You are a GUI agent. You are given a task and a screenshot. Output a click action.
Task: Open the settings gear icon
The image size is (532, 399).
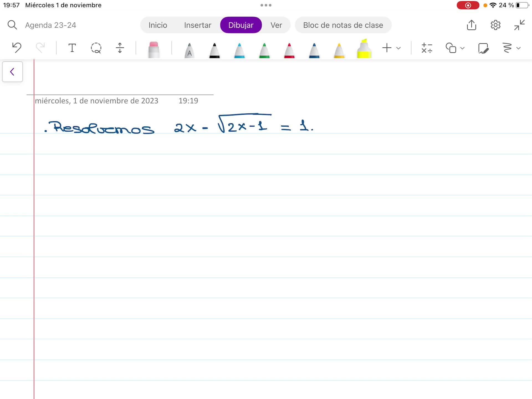(495, 25)
